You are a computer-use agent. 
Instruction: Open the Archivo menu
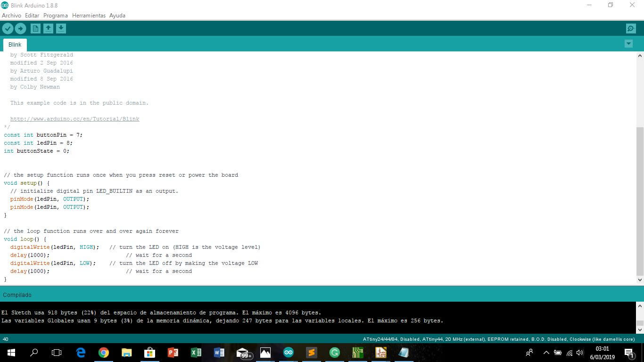12,16
